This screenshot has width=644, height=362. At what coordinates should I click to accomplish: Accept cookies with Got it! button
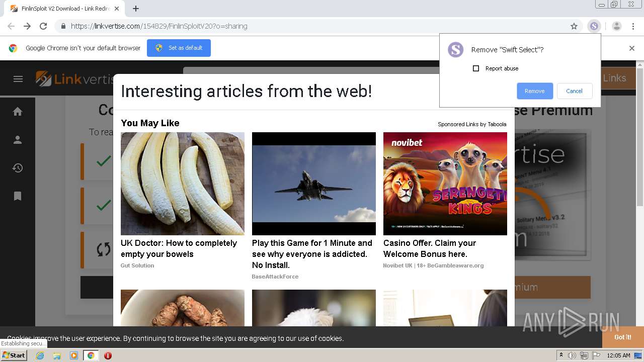(623, 337)
